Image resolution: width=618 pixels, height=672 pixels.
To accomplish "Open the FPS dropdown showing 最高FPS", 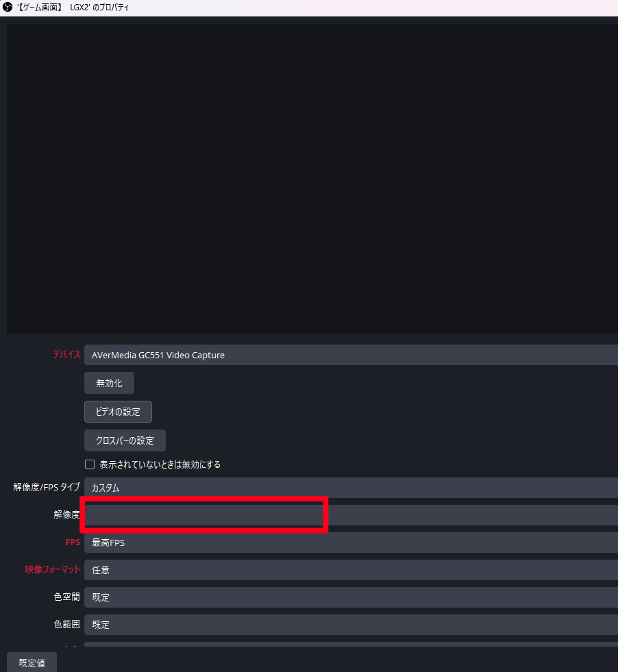I will [349, 543].
